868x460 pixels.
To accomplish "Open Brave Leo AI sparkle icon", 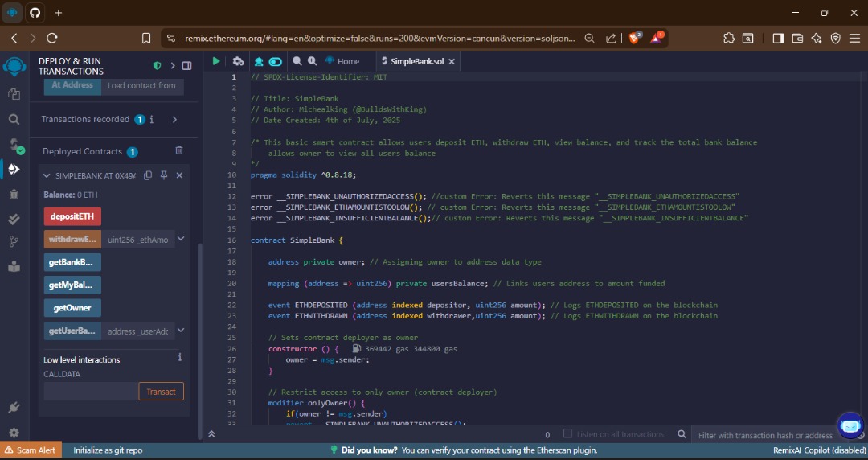I will (817, 39).
